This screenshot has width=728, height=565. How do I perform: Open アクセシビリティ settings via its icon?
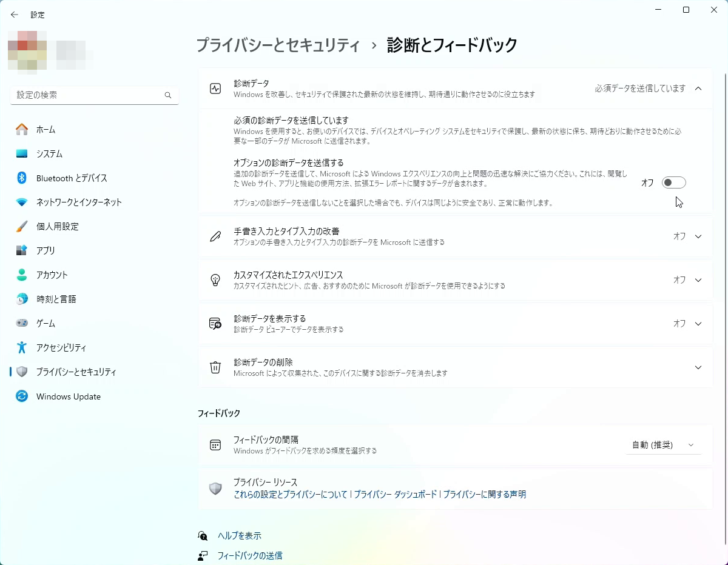pyautogui.click(x=21, y=347)
